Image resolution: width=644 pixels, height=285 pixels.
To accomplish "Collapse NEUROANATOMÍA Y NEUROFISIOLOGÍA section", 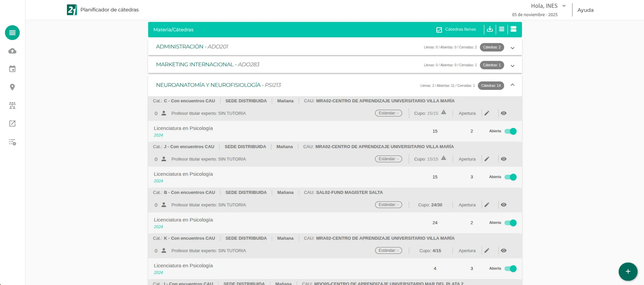I will (x=512, y=85).
